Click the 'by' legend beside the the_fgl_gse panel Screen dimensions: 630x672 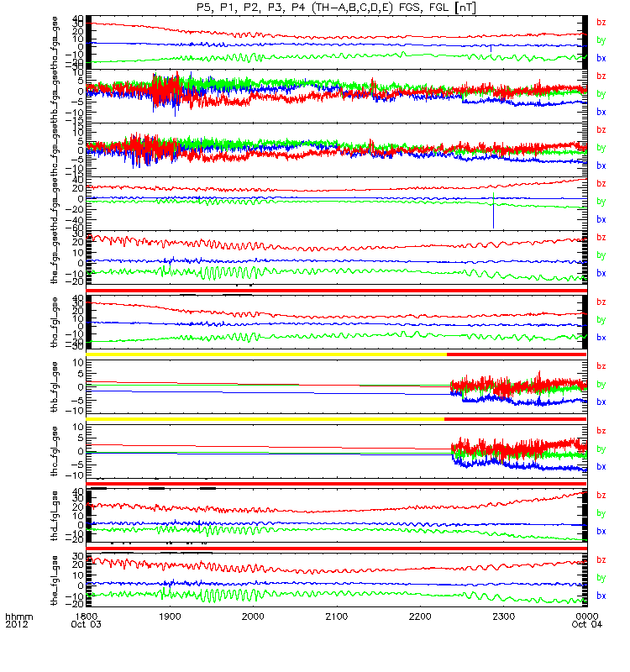point(601,578)
